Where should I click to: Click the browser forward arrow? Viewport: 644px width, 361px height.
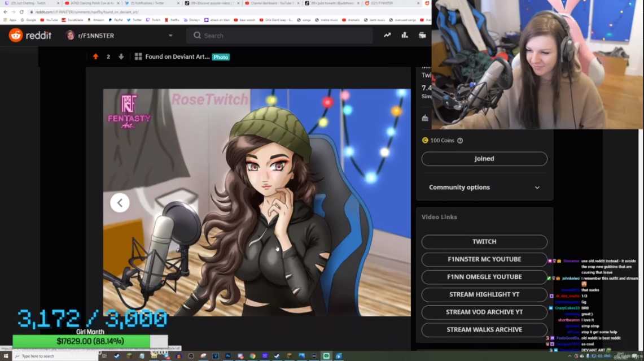coord(14,12)
